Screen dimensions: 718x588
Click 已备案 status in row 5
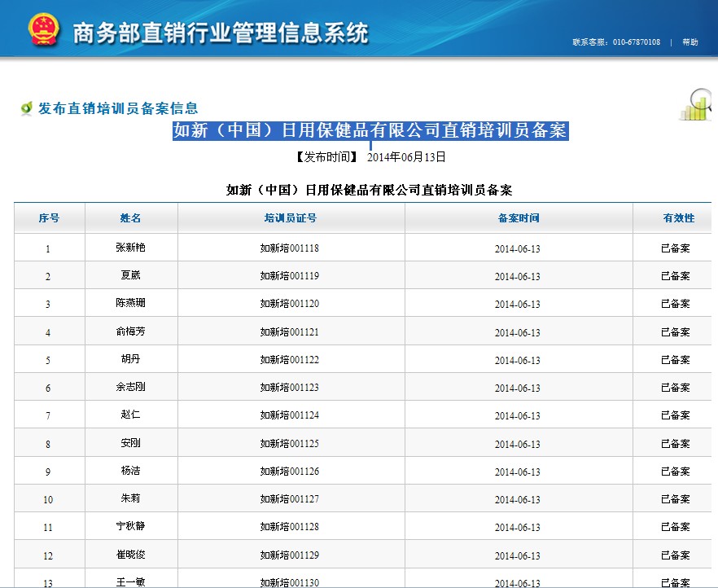(x=675, y=360)
